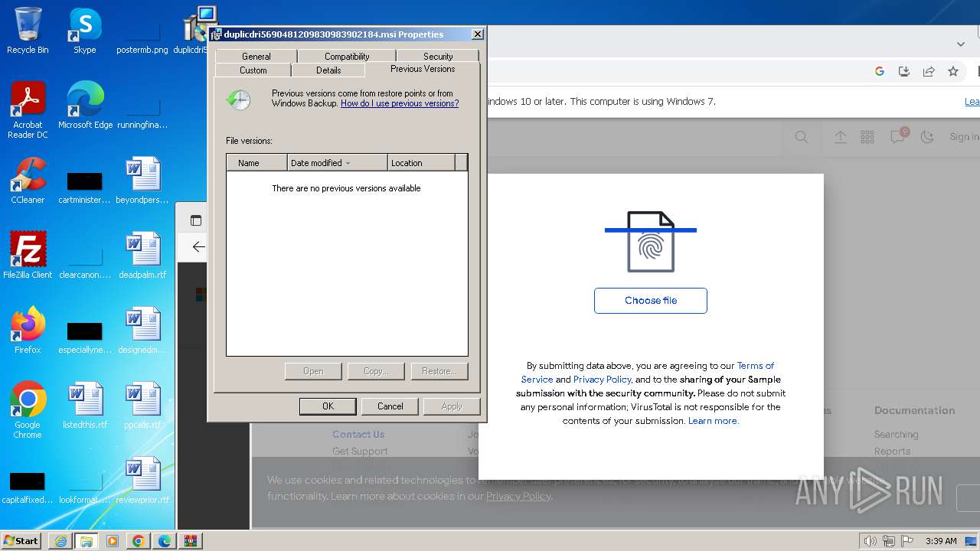Screen dimensions: 980x551
Task: Click fingerprint file icon on VirusTotal
Action: pyautogui.click(x=651, y=242)
